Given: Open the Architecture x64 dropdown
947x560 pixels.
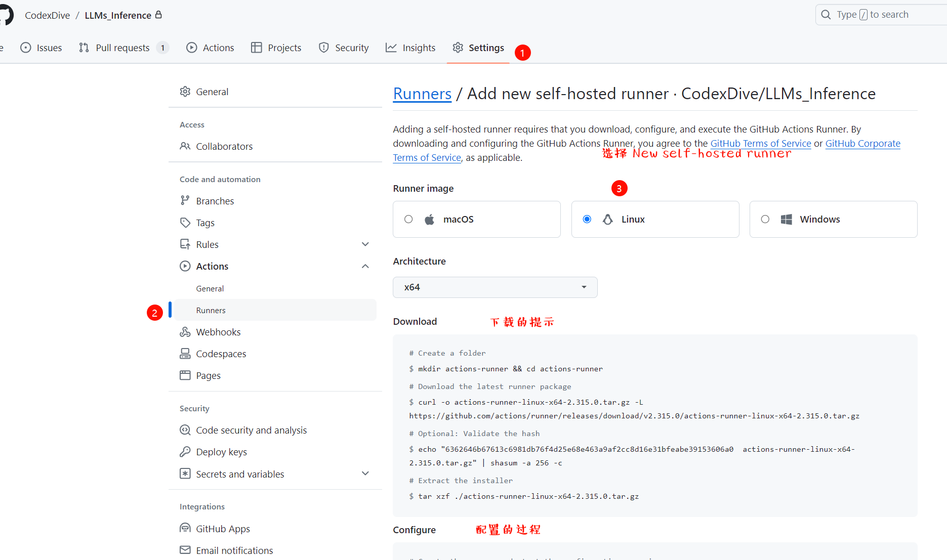Looking at the screenshot, I should [x=495, y=287].
